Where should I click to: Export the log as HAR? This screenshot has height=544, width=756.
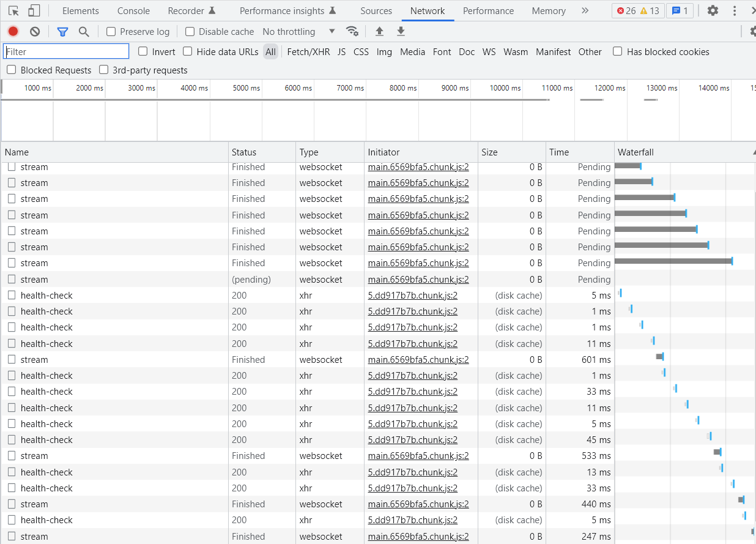tap(401, 31)
